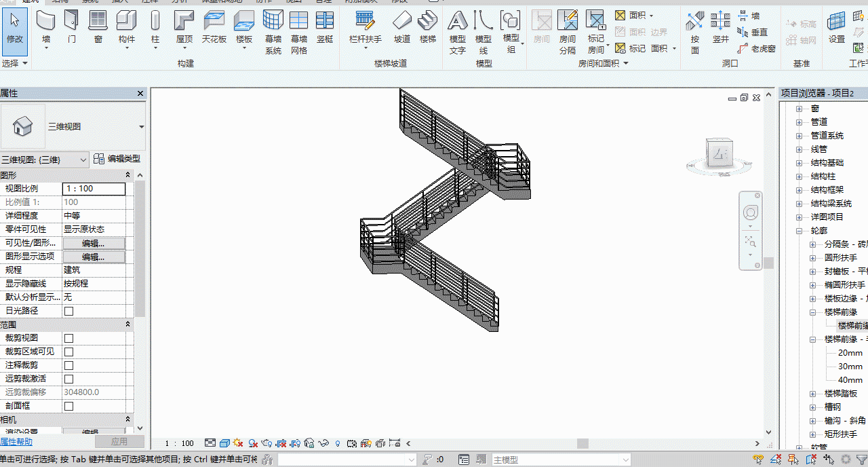Launch the 坡道 (Ramp) tool

click(x=402, y=28)
